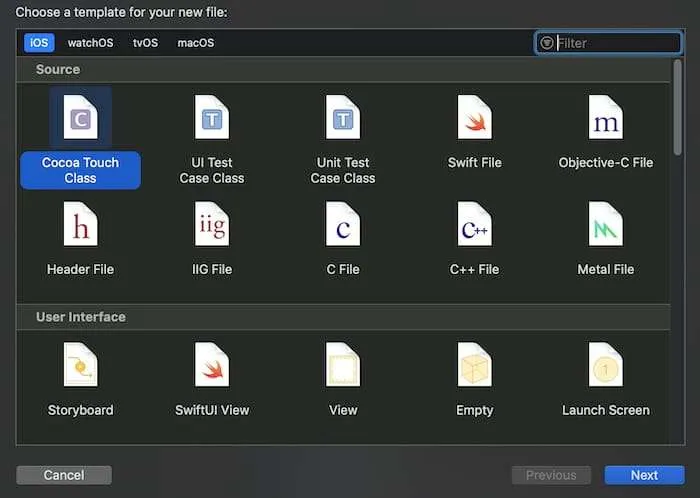Screen dimensions: 700x498
Task: Click the Cancel button
Action: [64, 475]
